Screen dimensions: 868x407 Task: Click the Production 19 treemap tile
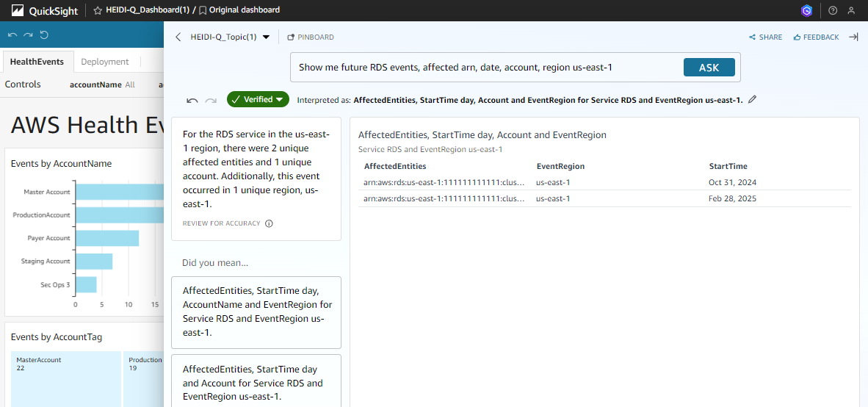[143, 379]
